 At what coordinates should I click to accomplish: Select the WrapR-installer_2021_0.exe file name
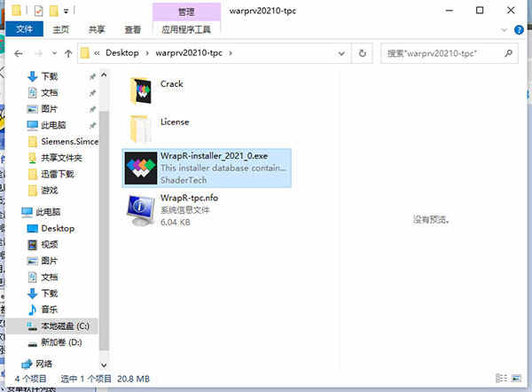(x=214, y=156)
